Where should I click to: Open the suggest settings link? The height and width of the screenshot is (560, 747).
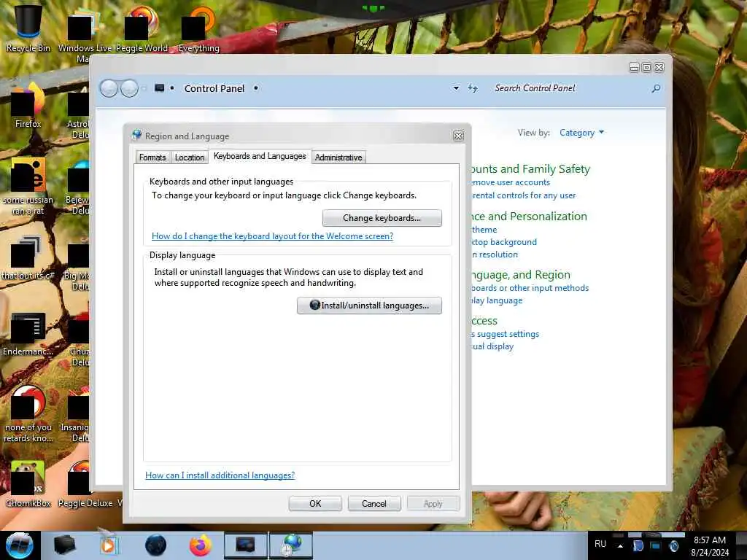pos(505,334)
